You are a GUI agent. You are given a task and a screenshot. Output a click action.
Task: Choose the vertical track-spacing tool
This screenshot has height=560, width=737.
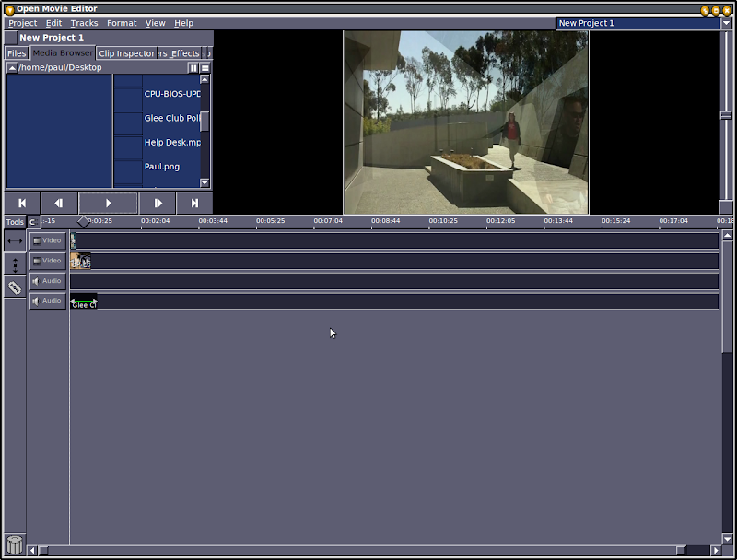14,264
